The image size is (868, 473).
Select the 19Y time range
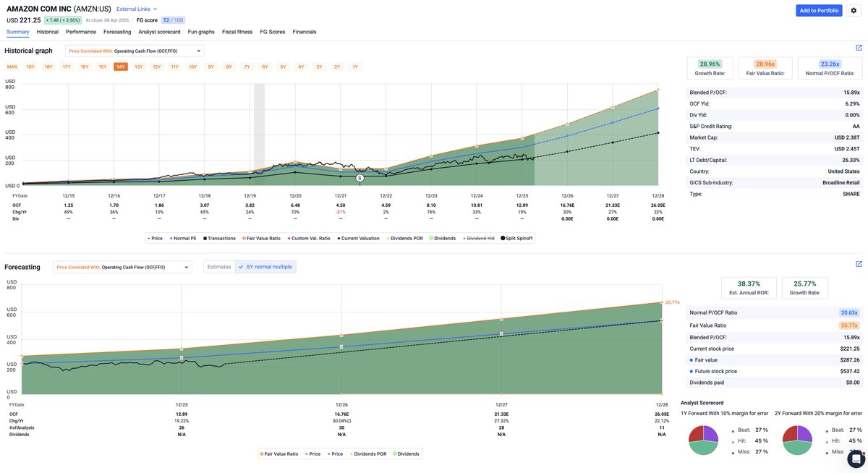[x=30, y=67]
